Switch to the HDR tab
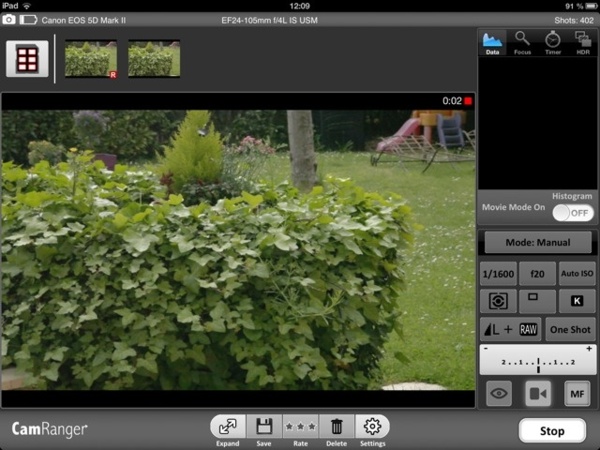Image resolution: width=600 pixels, height=450 pixels. 583,43
